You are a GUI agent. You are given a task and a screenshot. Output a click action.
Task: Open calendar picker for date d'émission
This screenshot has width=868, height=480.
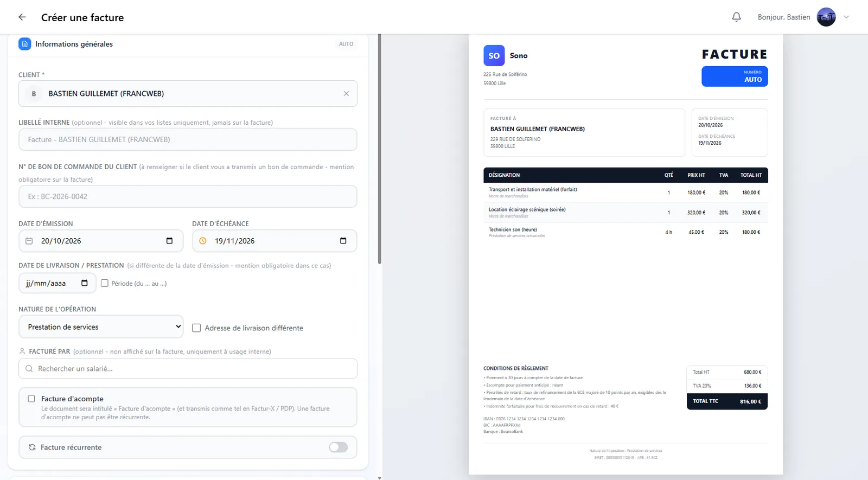(x=169, y=241)
